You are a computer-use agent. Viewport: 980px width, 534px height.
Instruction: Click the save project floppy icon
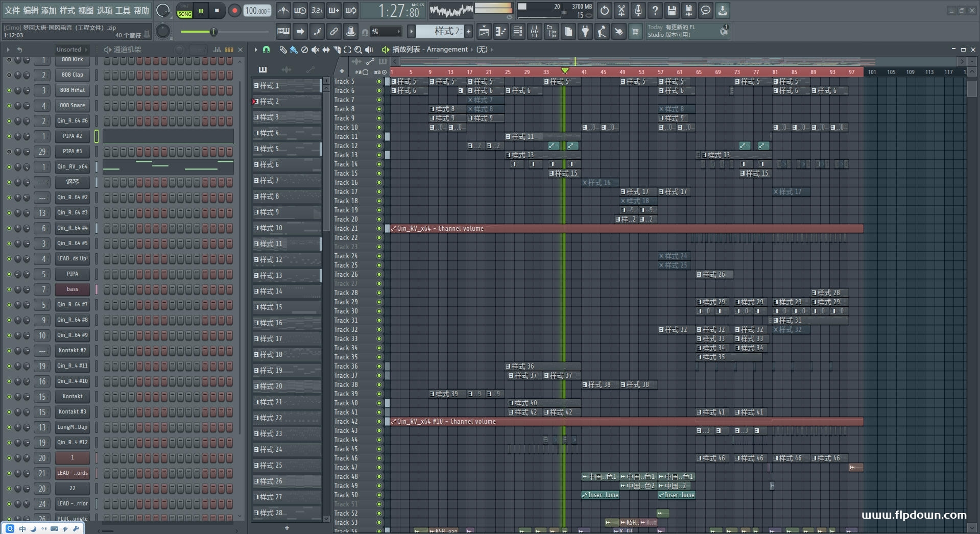pyautogui.click(x=672, y=10)
